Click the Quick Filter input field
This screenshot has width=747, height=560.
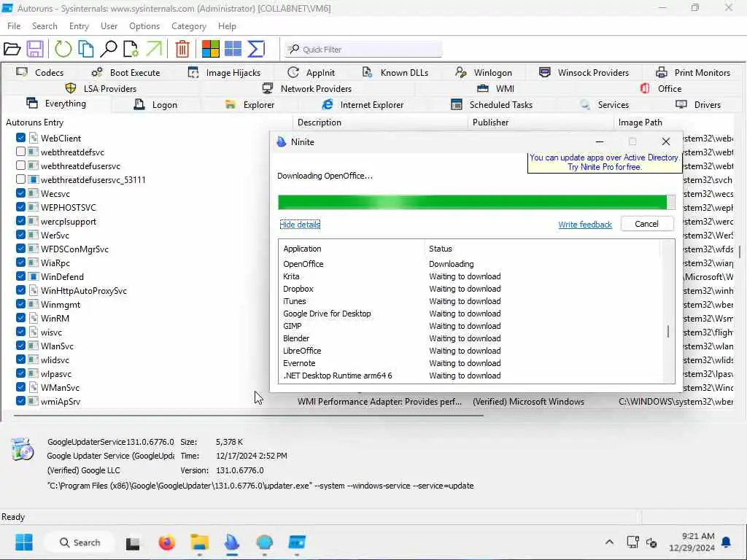[x=363, y=49]
